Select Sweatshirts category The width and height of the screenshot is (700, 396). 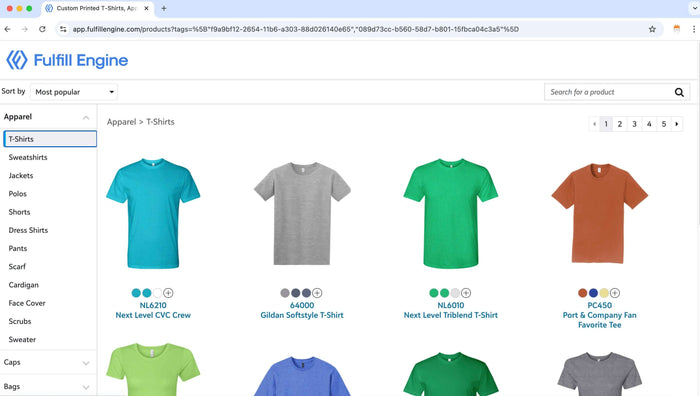point(28,157)
